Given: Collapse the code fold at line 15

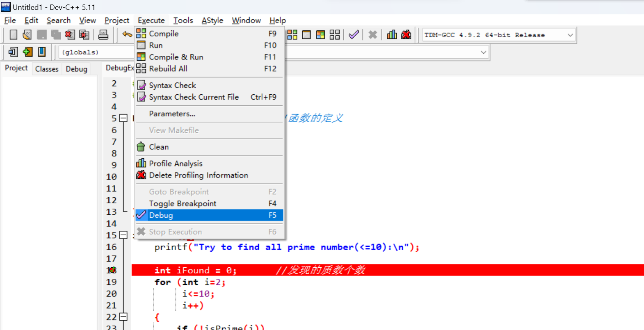Looking at the screenshot, I should [123, 235].
